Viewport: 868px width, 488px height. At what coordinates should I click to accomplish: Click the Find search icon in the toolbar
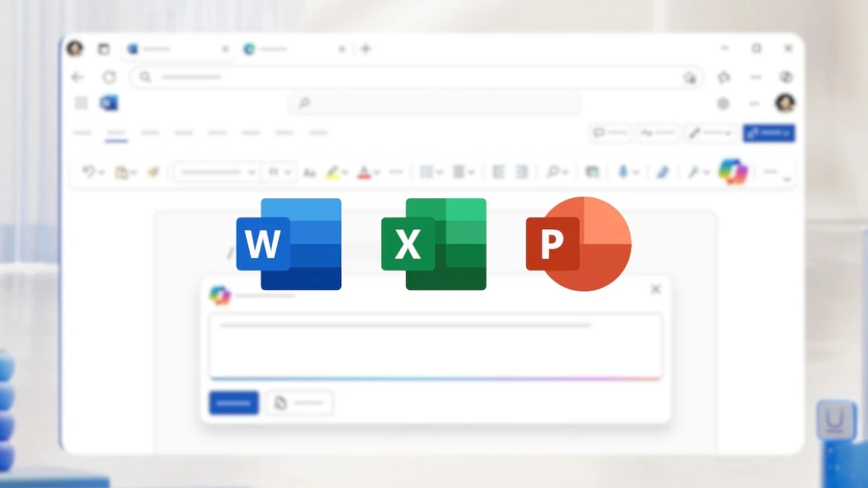[553, 172]
